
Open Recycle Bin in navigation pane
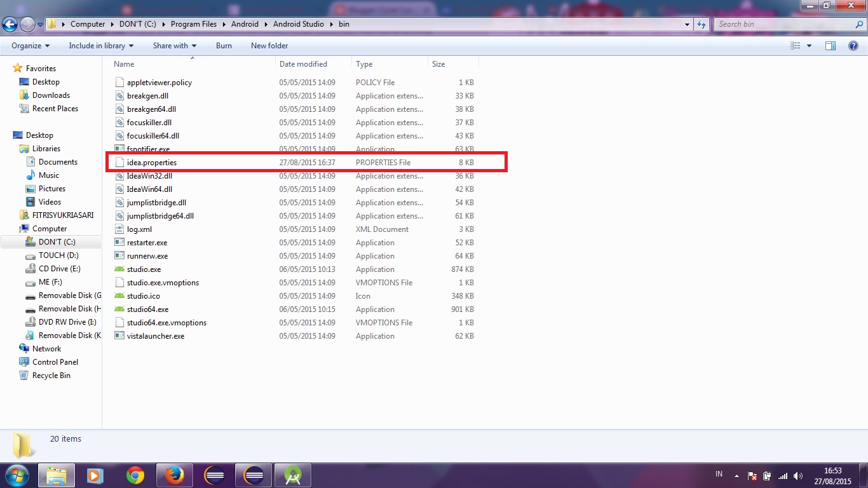coord(51,376)
